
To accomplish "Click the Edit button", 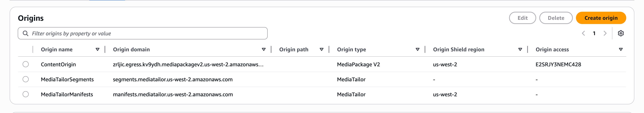I will click(522, 18).
